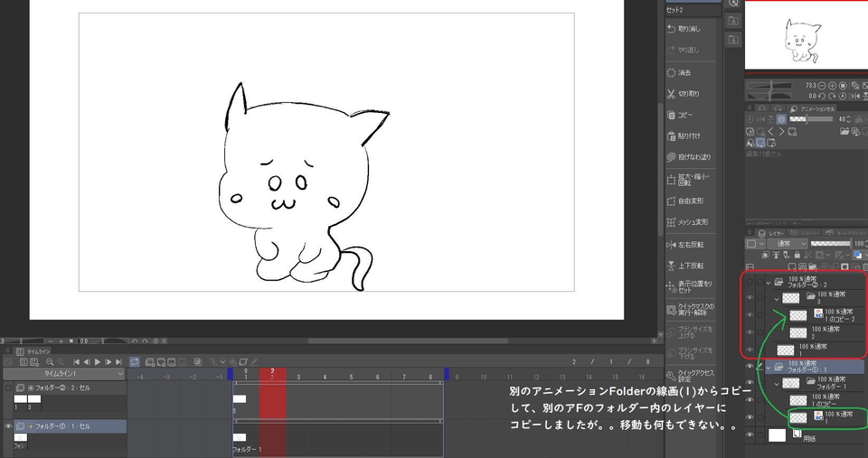Go to the last frame in timeline
The width and height of the screenshot is (868, 458).
pos(118,361)
